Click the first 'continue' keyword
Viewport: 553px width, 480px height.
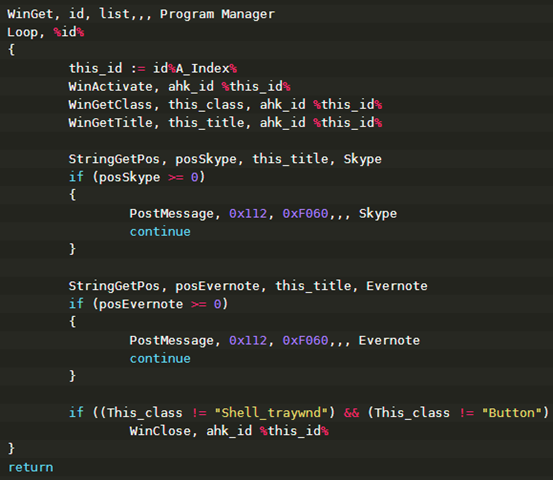[x=160, y=232]
